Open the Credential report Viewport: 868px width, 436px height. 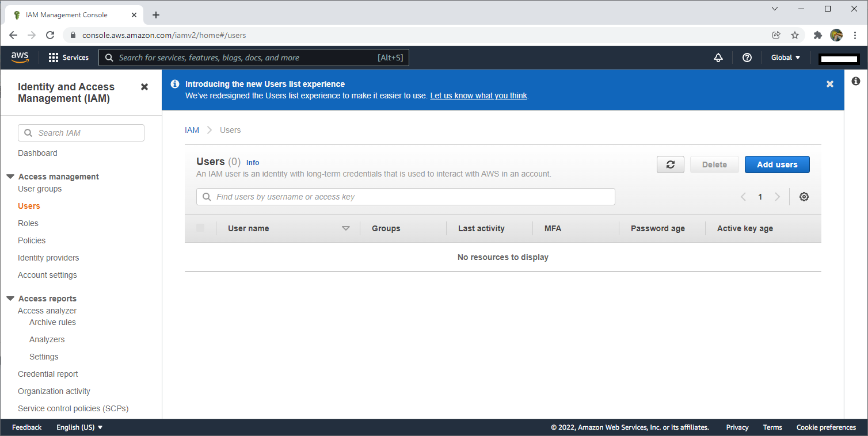[x=48, y=374]
